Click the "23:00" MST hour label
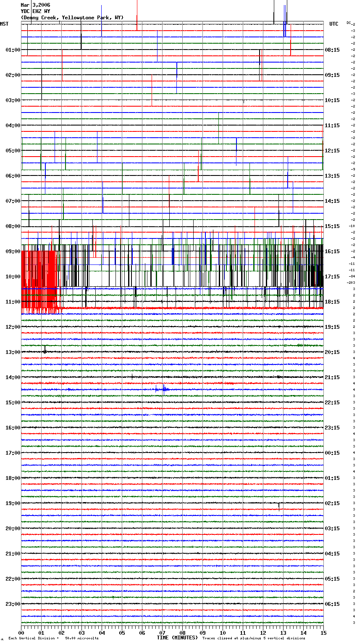 13,604
